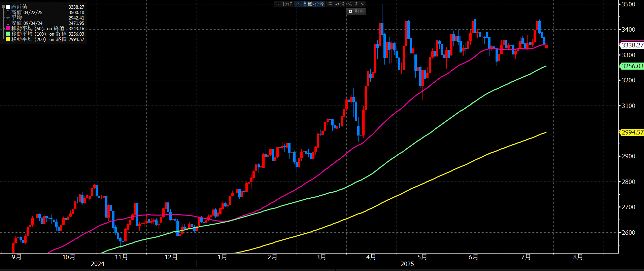Click the yellow swatch for 移動平均 (200)
This screenshot has width=644, height=271.
pos(8,39)
